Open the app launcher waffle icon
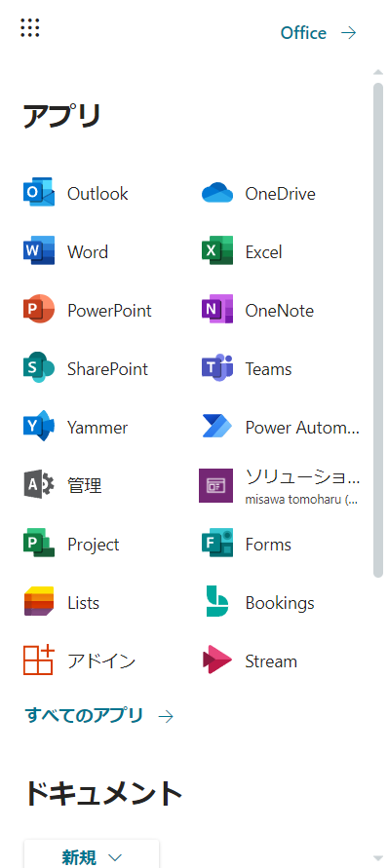This screenshot has height=868, width=388. (30, 27)
